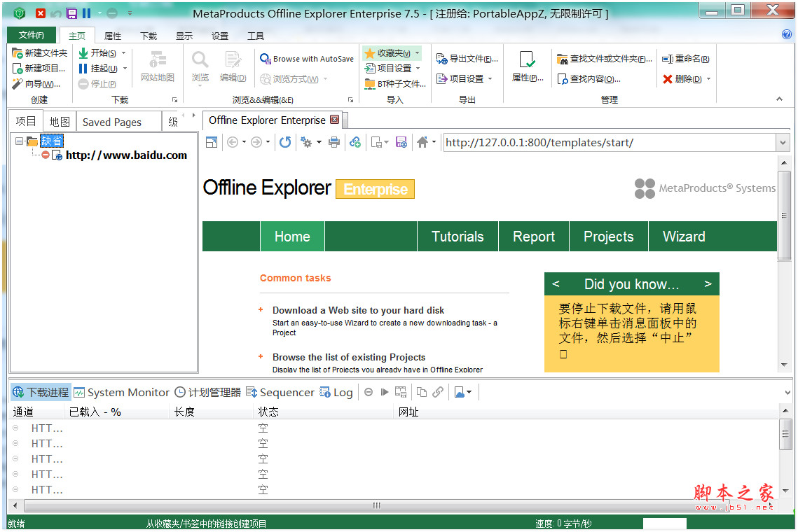Open the Site Map (网站地图) button

(x=158, y=66)
